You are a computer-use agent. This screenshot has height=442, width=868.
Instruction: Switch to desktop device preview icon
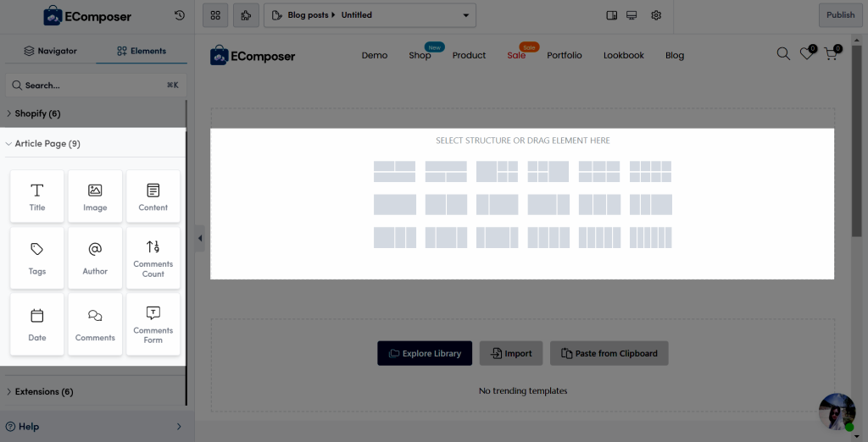click(x=632, y=15)
